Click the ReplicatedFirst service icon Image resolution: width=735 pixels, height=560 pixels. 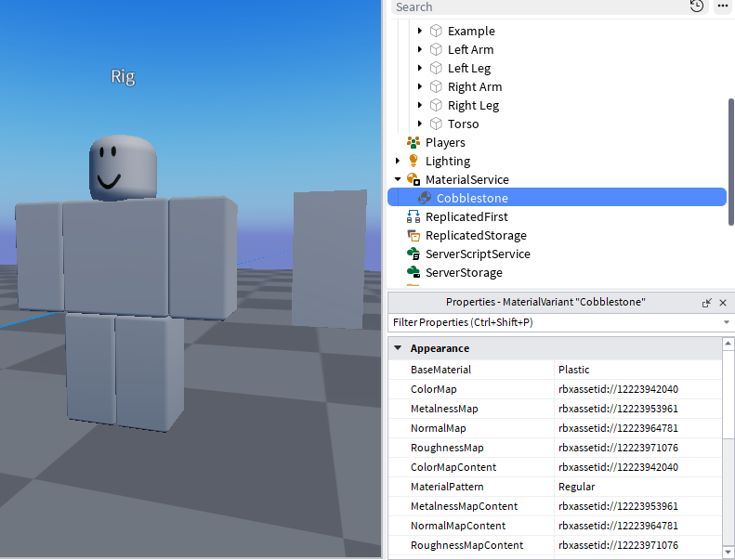tap(413, 216)
